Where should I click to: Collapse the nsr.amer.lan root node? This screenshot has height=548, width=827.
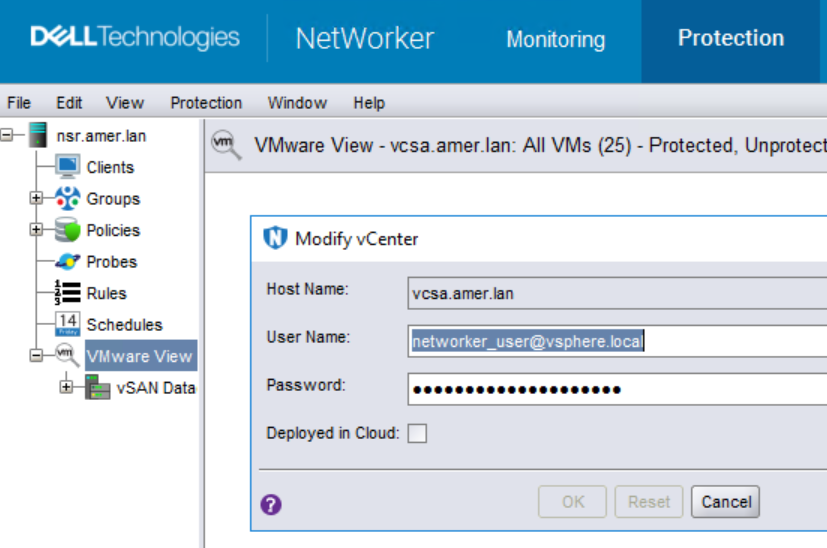(6, 135)
